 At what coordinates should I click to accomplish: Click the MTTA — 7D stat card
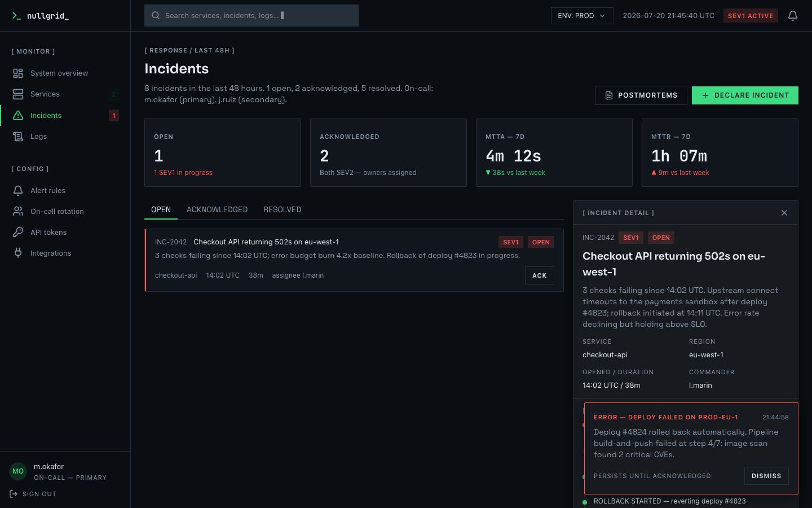[x=554, y=152]
